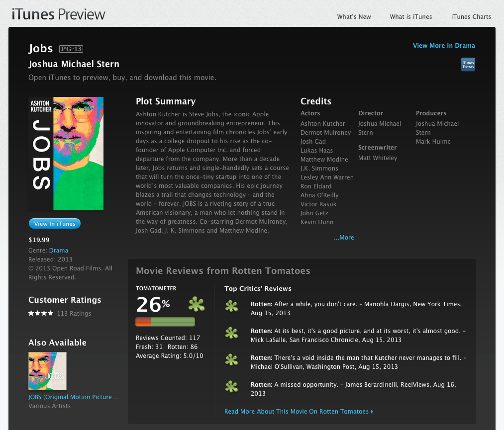This screenshot has width=504, height=430.
Task: Follow the View More In Drama link
Action: [x=444, y=46]
